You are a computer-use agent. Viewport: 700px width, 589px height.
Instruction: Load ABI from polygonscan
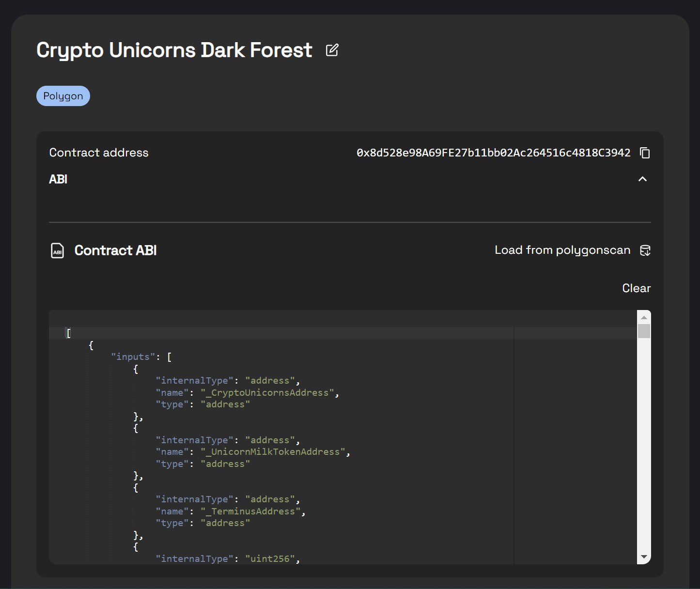(x=562, y=250)
